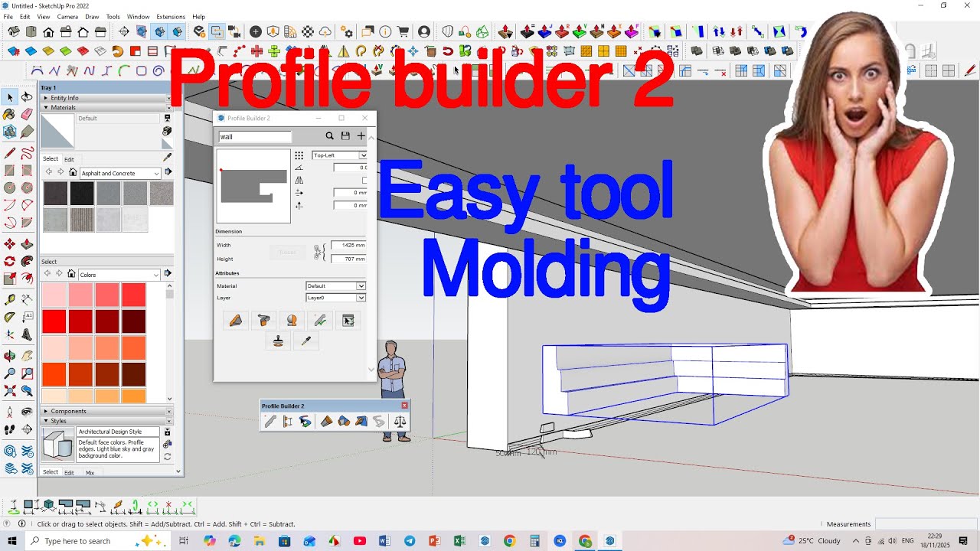The width and height of the screenshot is (980, 551).
Task: Switch to the Mix tab in Styles
Action: click(90, 473)
